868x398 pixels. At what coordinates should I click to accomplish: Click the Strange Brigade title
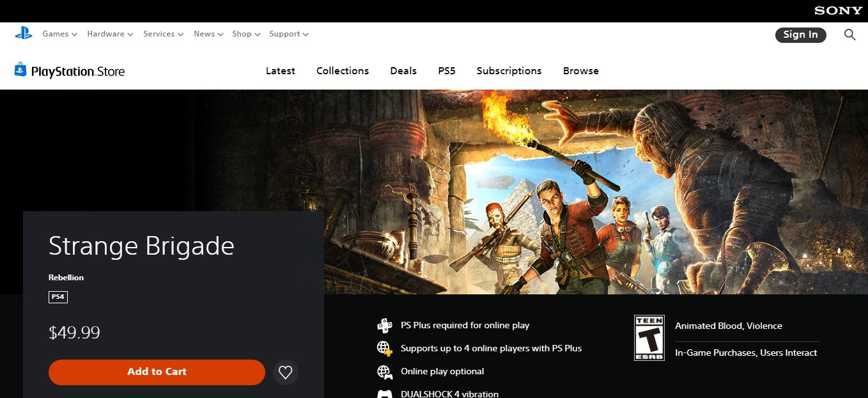(x=141, y=246)
